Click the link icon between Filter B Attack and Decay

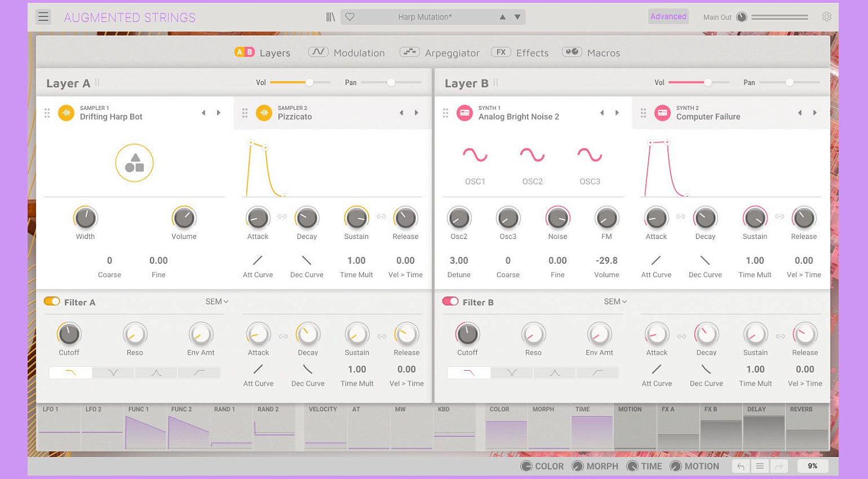[682, 336]
